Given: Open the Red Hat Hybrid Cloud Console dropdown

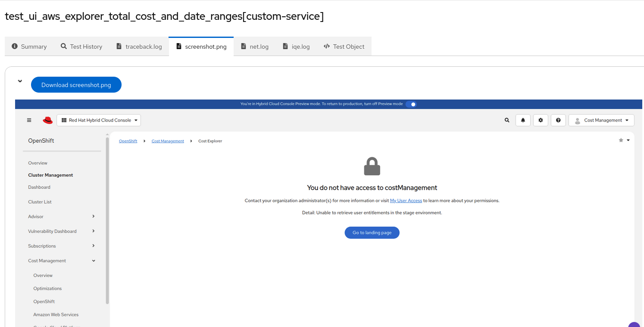Looking at the screenshot, I should coord(99,120).
